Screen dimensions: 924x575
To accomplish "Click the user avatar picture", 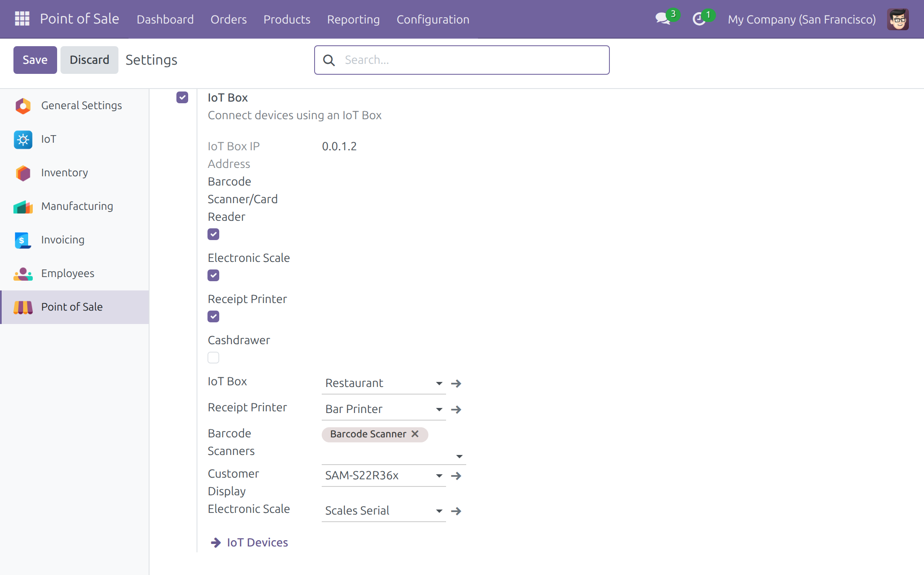I will coord(898,19).
